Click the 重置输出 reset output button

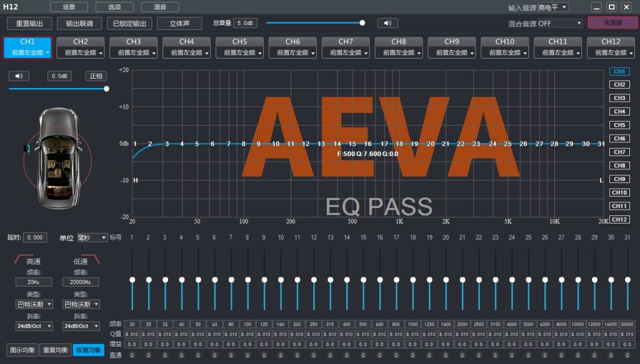29,24
